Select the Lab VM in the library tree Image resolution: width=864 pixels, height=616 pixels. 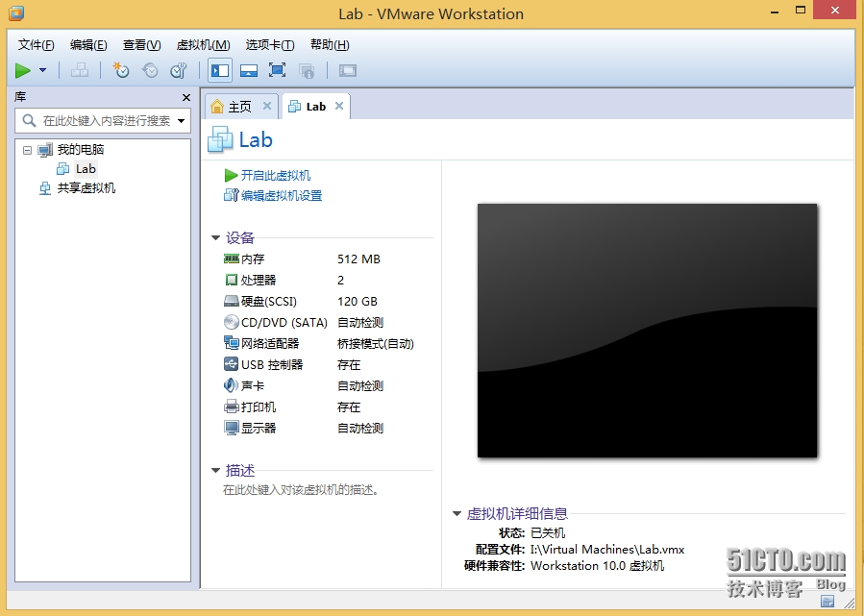pos(86,168)
